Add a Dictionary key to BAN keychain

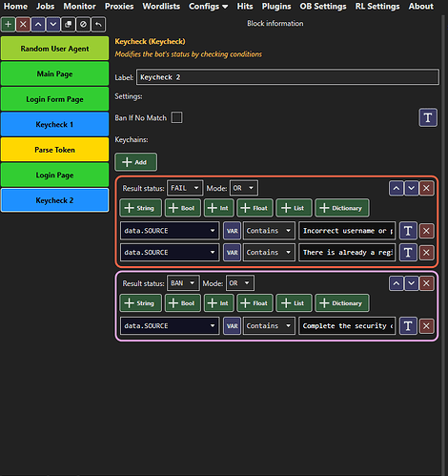(x=342, y=303)
